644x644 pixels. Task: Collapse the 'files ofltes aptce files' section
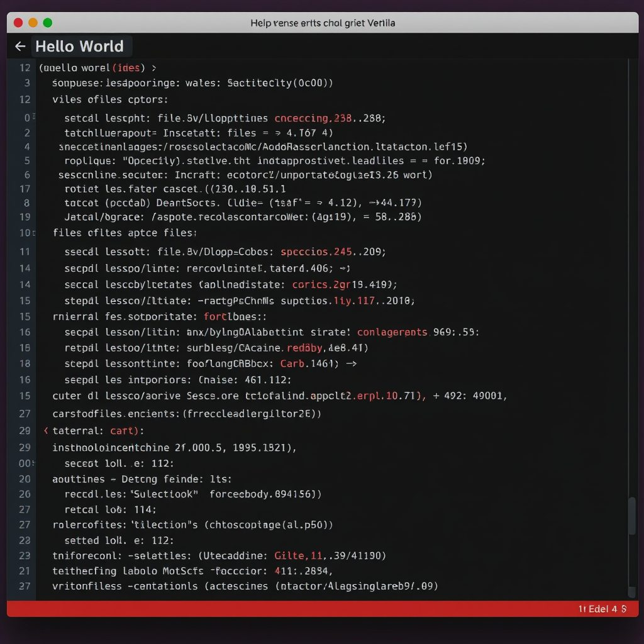(x=34, y=233)
